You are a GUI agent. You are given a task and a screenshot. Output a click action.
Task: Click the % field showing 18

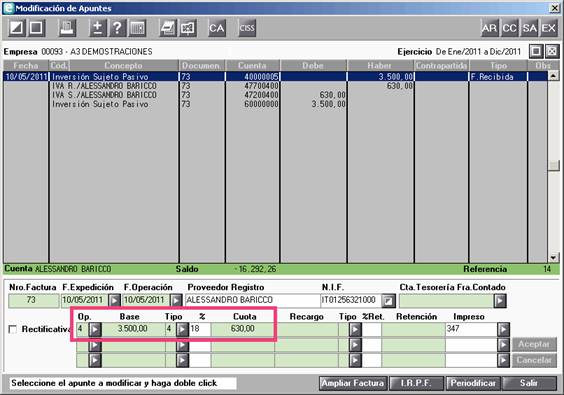200,329
